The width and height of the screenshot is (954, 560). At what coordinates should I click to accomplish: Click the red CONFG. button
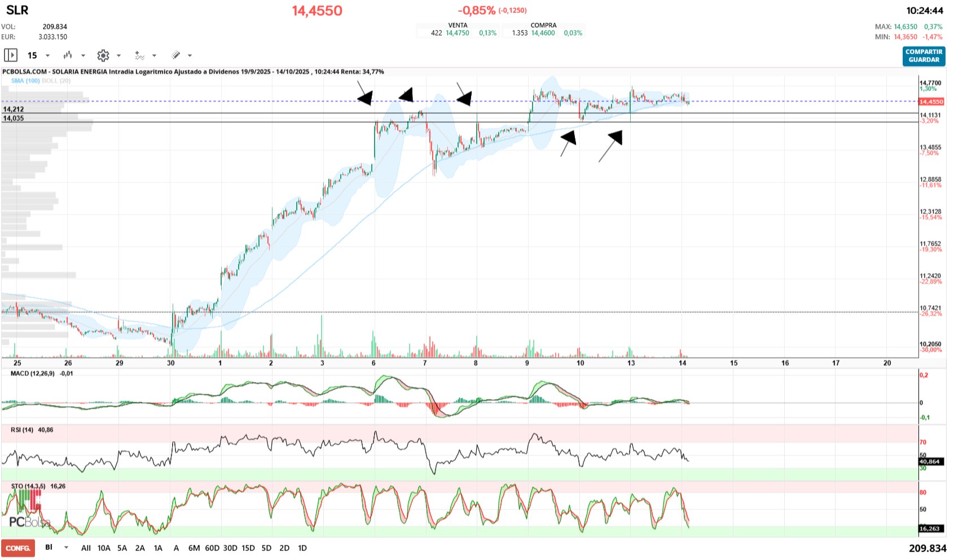coord(18,548)
